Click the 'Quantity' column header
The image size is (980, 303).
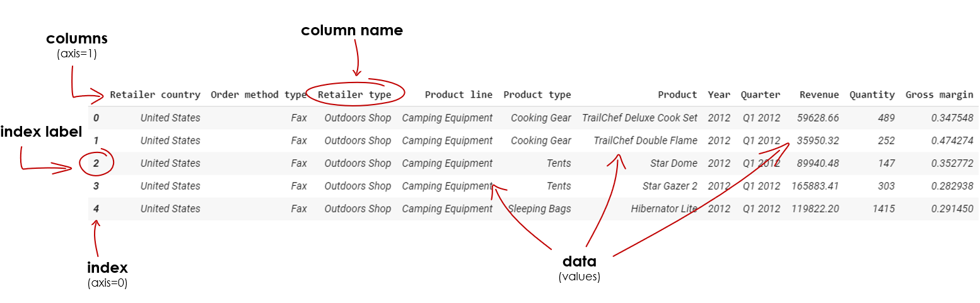click(x=872, y=95)
